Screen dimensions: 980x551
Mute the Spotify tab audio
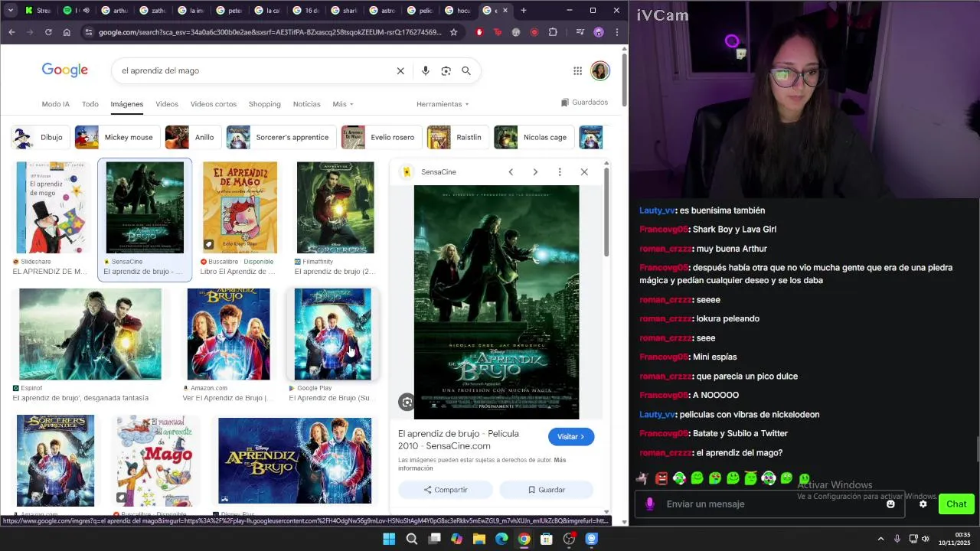click(86, 11)
